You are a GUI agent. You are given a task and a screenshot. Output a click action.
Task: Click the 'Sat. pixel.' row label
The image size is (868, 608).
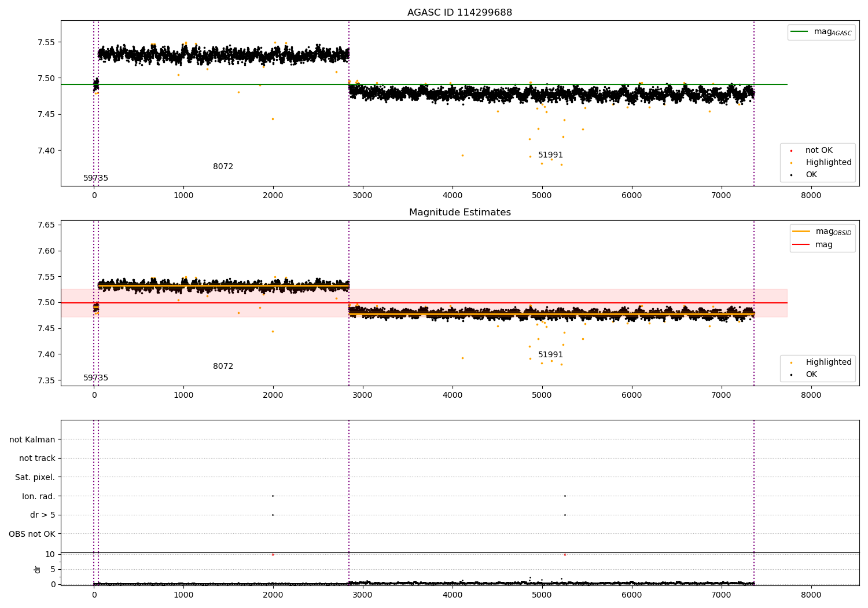(35, 478)
